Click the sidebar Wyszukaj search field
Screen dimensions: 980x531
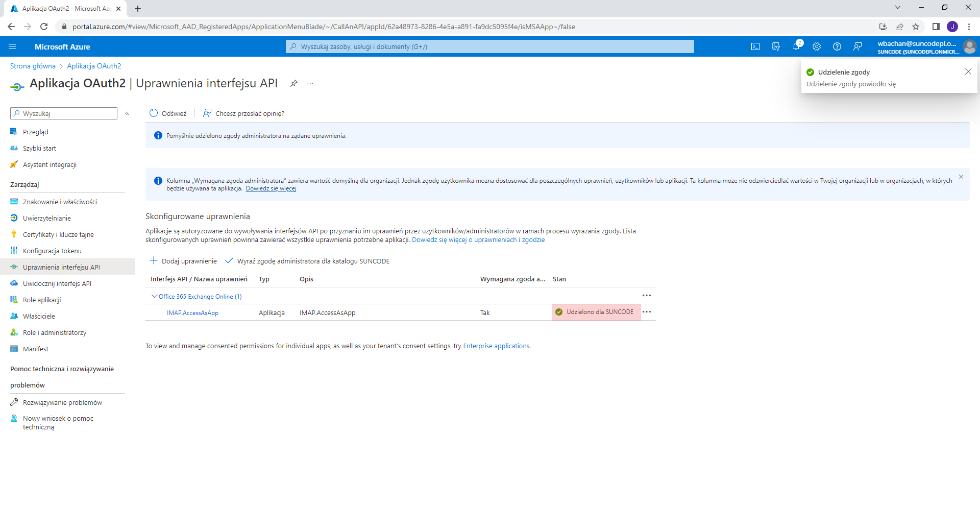[x=64, y=113]
